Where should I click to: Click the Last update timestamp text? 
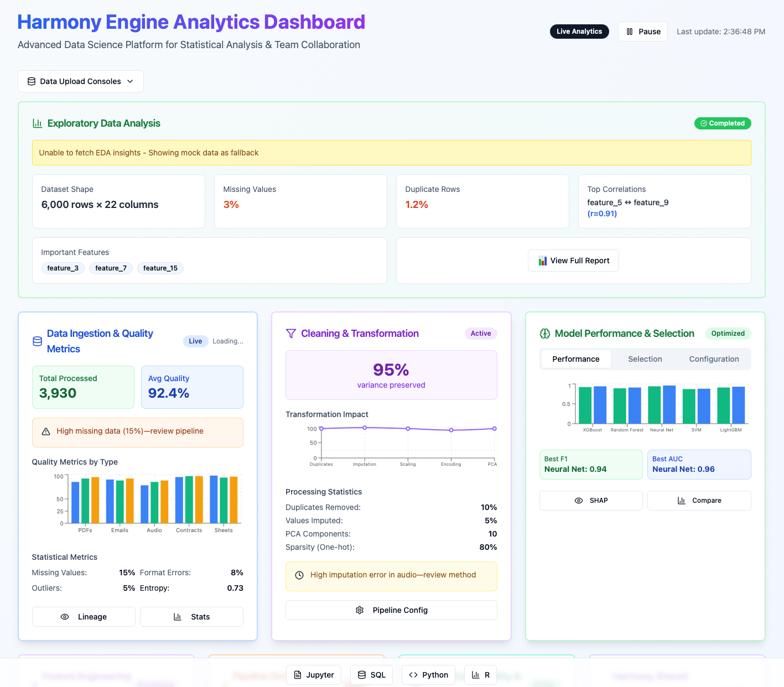point(721,32)
